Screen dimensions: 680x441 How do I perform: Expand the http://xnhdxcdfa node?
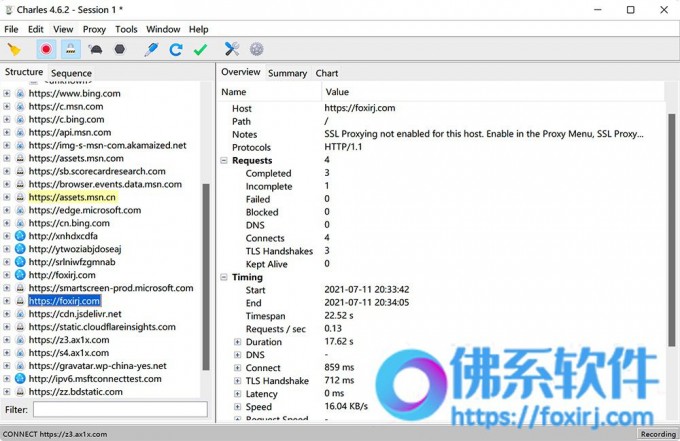[7, 236]
